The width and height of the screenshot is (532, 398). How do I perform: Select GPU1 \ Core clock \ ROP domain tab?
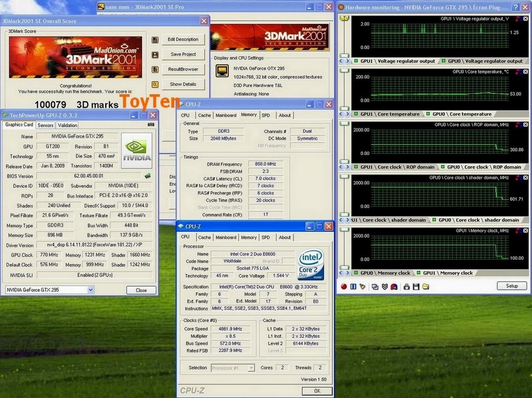pyautogui.click(x=394, y=167)
